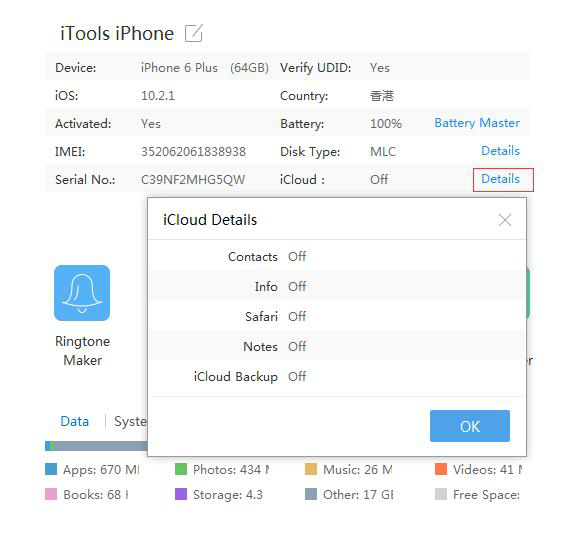The image size is (565, 541).
Task: Click the red Videos legend swatch
Action: (x=441, y=469)
